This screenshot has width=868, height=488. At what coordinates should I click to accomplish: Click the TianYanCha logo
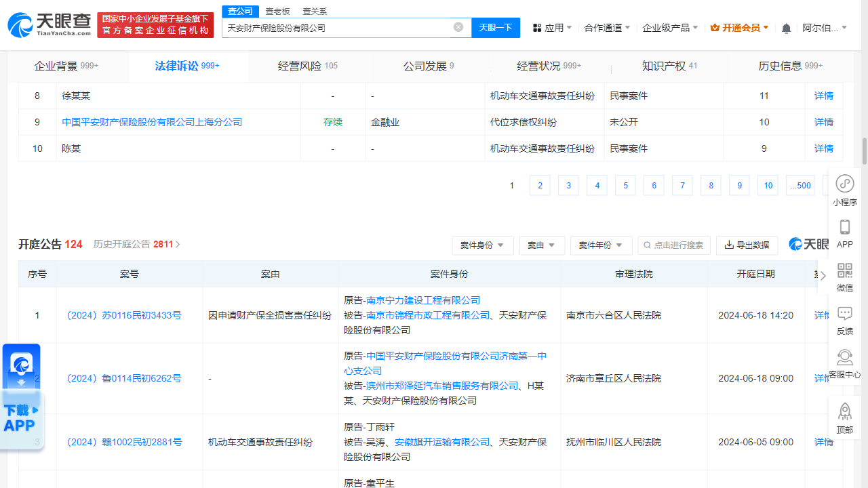(x=49, y=24)
